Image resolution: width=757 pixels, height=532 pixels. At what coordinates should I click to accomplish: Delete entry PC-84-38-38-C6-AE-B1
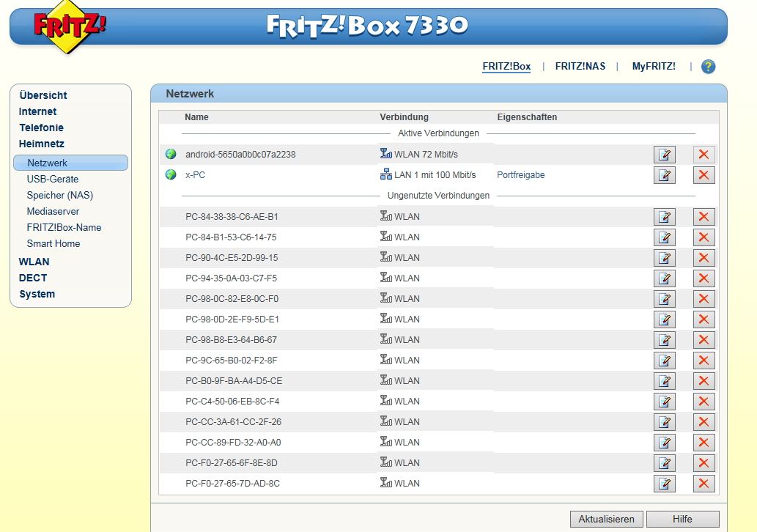704,217
